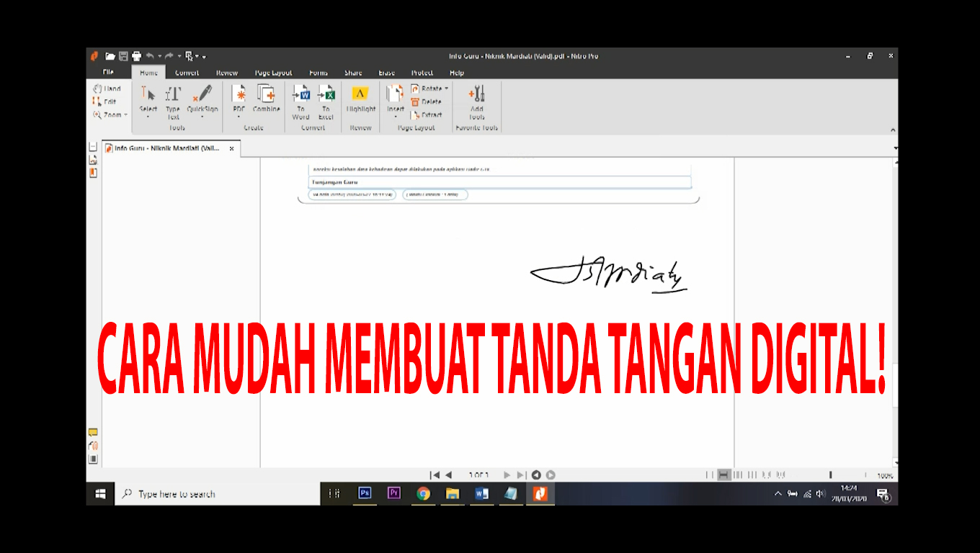The image size is (980, 553).
Task: Open the File menu
Action: (108, 72)
